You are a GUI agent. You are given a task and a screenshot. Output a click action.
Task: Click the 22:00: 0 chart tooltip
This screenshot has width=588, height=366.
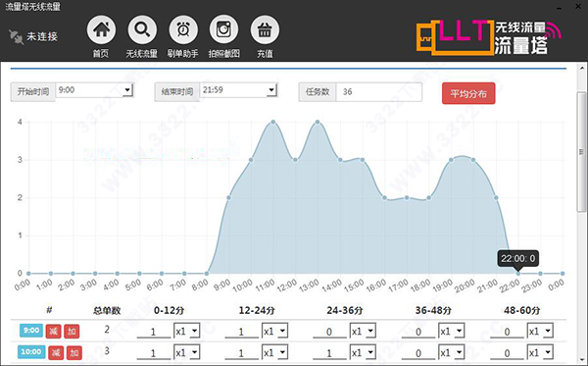pyautogui.click(x=518, y=258)
